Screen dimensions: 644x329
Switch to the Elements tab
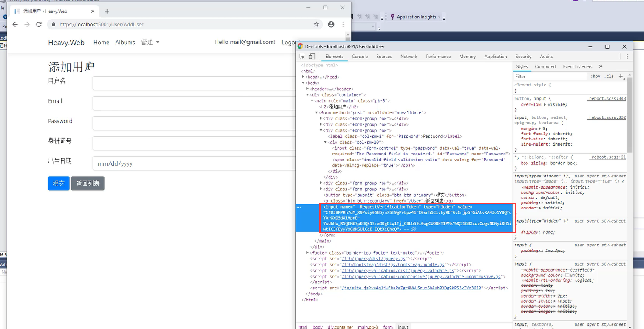click(335, 57)
